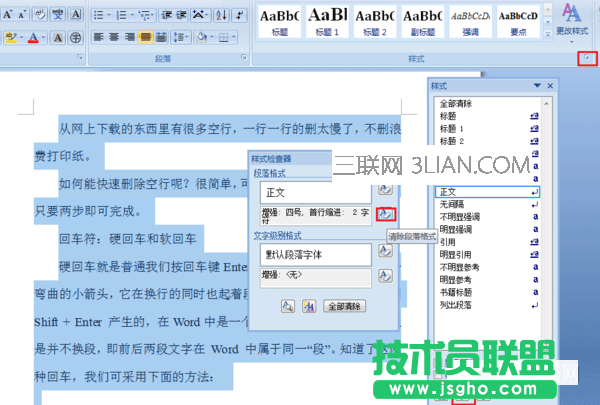Open the Asian Layout dropdown
The width and height of the screenshot is (600, 405).
coord(200,15)
